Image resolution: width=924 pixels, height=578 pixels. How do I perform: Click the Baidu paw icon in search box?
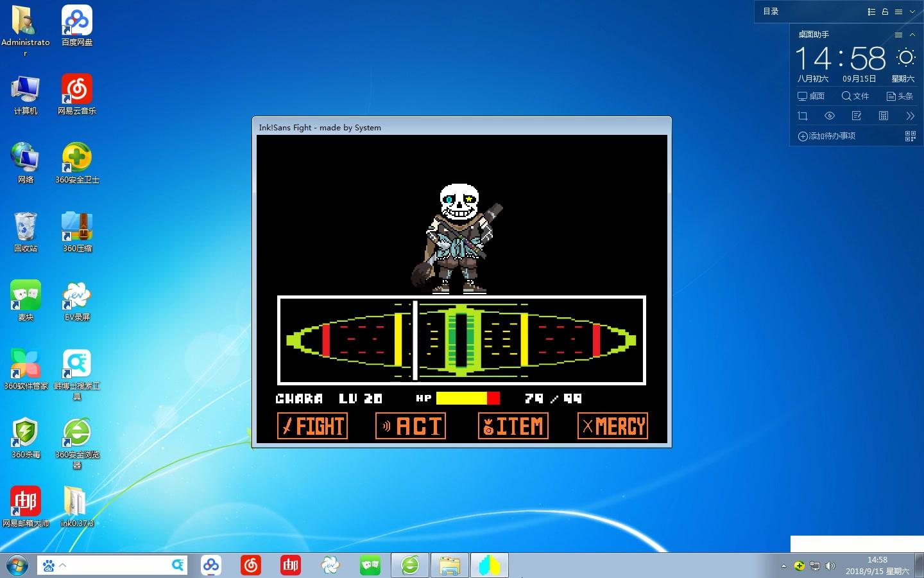48,566
